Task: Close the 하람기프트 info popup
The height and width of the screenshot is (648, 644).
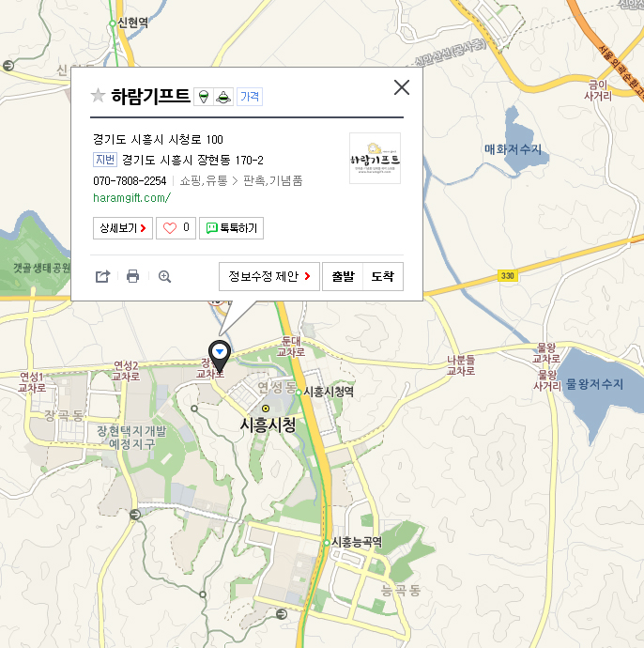Action: click(x=402, y=87)
